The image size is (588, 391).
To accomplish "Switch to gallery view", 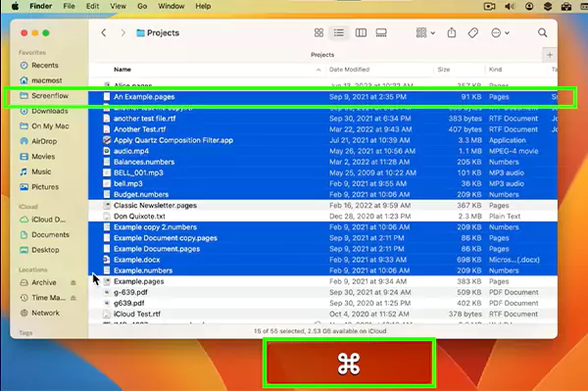I will pos(381,33).
